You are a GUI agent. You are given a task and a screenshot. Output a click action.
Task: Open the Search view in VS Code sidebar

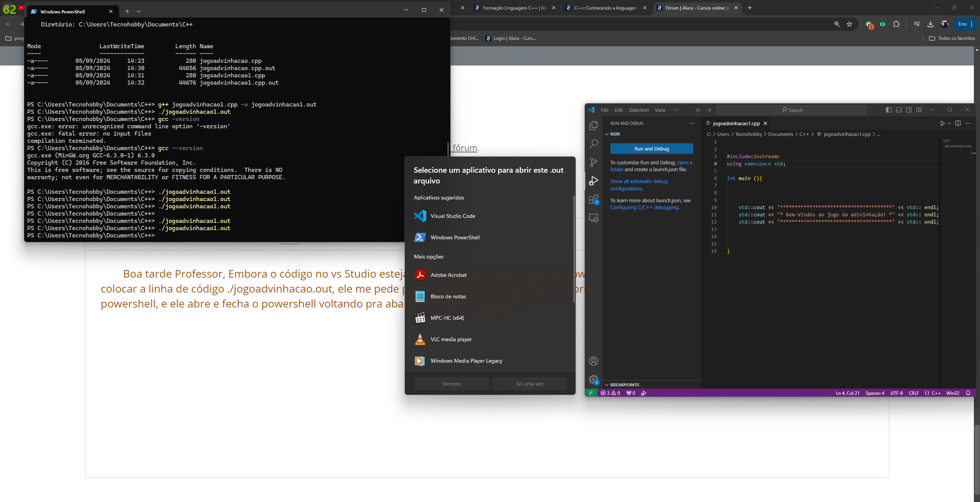(594, 144)
